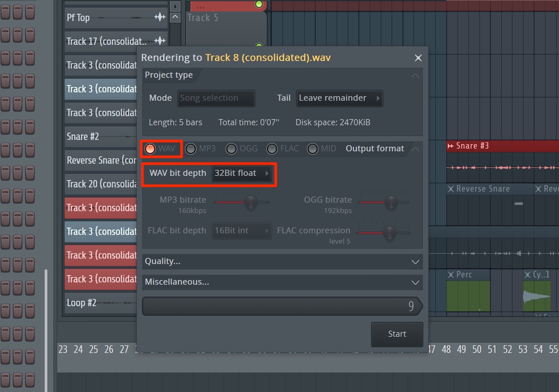This screenshot has height=392, width=559.
Task: Click bar 48 on the timeline
Action: [446, 350]
